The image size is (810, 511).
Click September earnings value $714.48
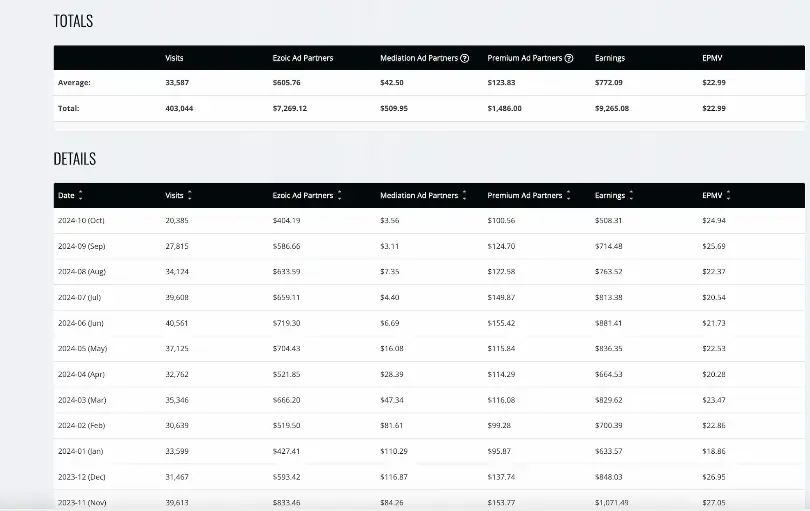(x=609, y=246)
